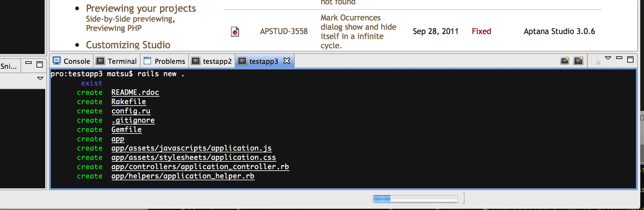Switch to the testapp2 terminal tab
Viewport: 644px width, 210px height.
(212, 61)
